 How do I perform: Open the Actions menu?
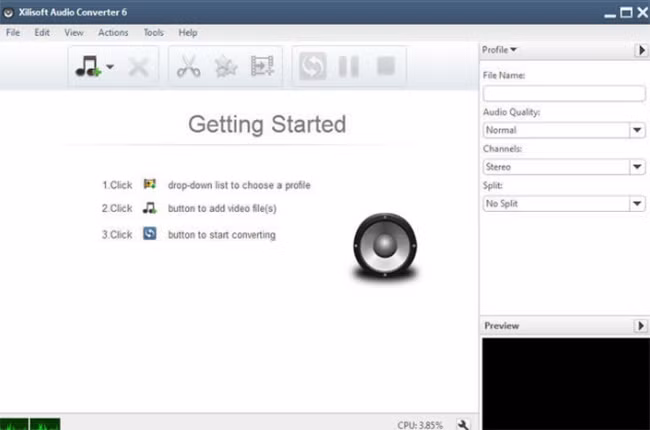113,32
